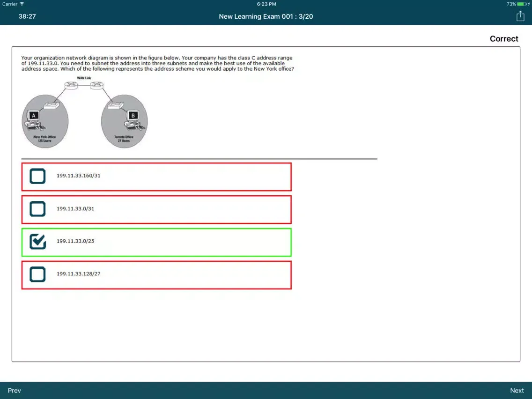
Task: Check the 199.11.33.0/31 answer box
Action: [37, 209]
